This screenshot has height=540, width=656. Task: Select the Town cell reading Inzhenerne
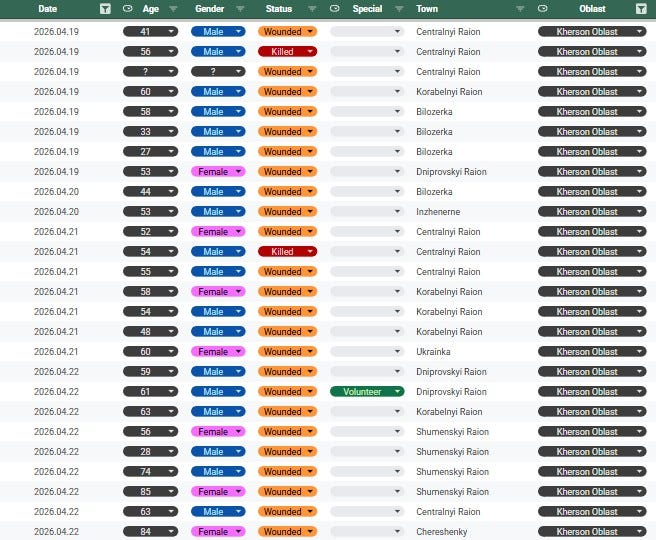(x=438, y=212)
